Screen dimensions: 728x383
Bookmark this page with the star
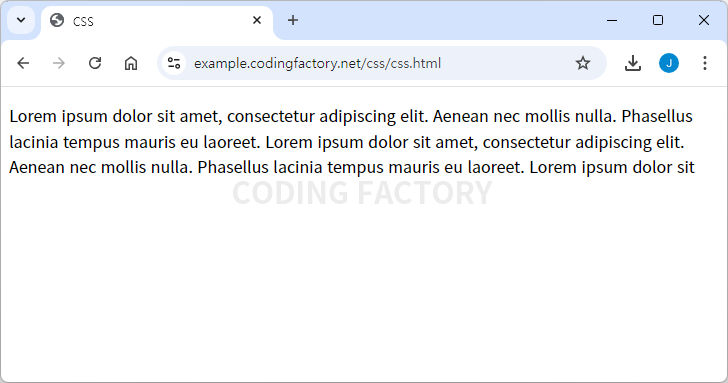[x=583, y=63]
